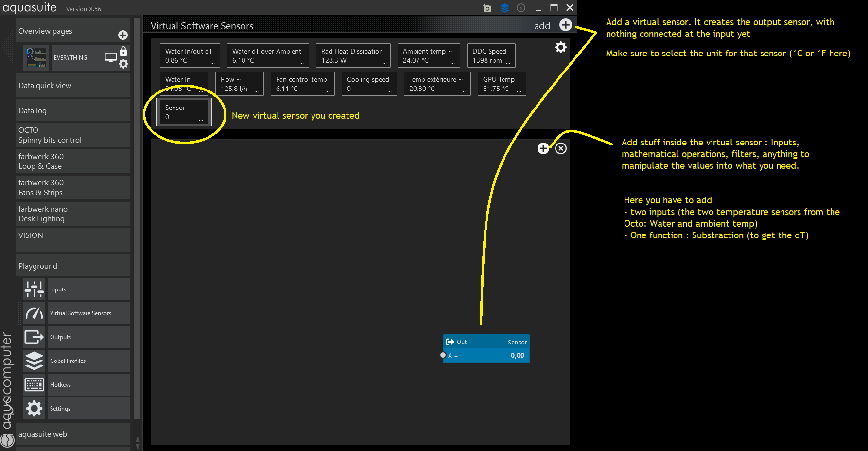868x451 pixels.
Task: Add a new virtual sensor with plus icon
Action: pos(565,25)
